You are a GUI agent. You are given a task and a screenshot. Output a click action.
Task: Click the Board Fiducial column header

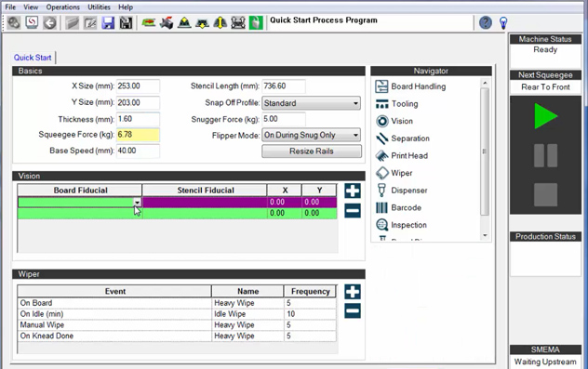80,191
